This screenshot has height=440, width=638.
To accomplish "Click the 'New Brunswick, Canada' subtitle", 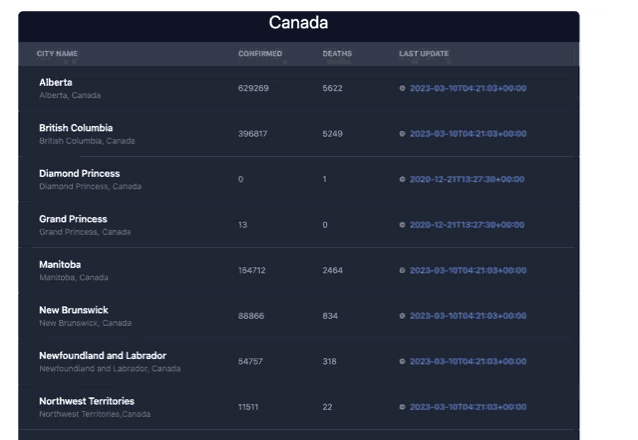I will (x=85, y=324).
